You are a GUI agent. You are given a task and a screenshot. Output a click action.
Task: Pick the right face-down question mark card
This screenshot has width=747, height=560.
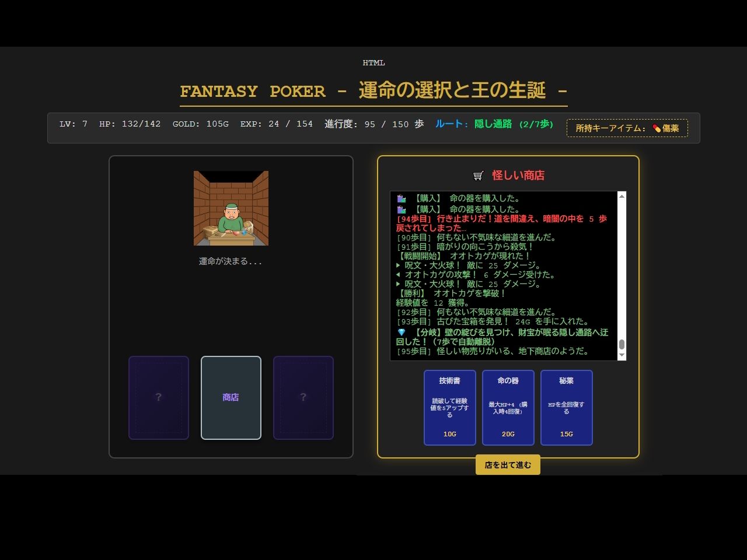tap(303, 397)
